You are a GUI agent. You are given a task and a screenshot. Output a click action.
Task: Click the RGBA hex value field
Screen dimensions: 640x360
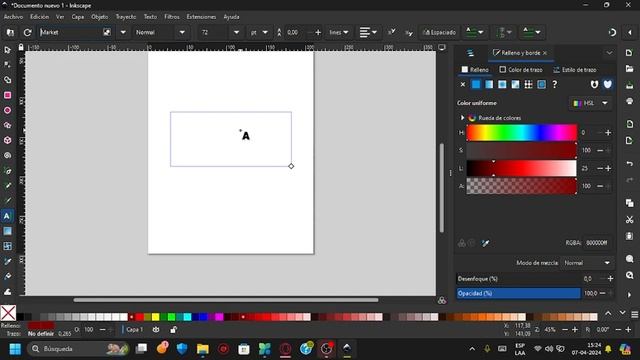pyautogui.click(x=597, y=243)
